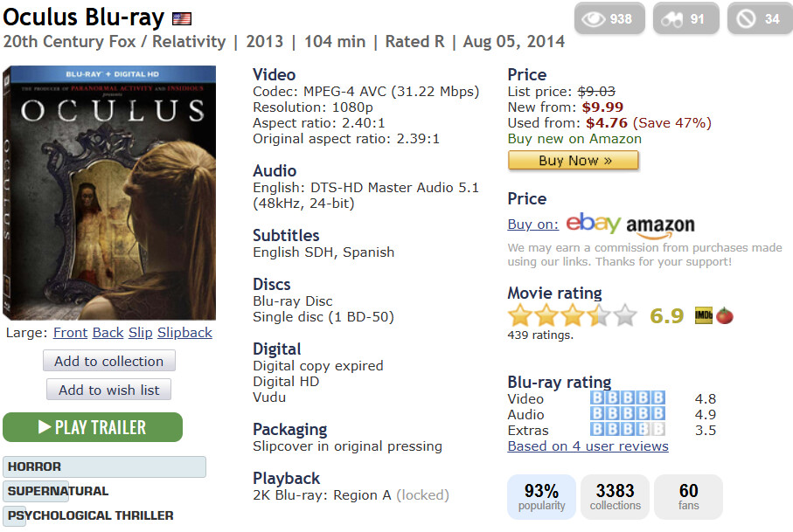Select the Horror genre tag

105,466
